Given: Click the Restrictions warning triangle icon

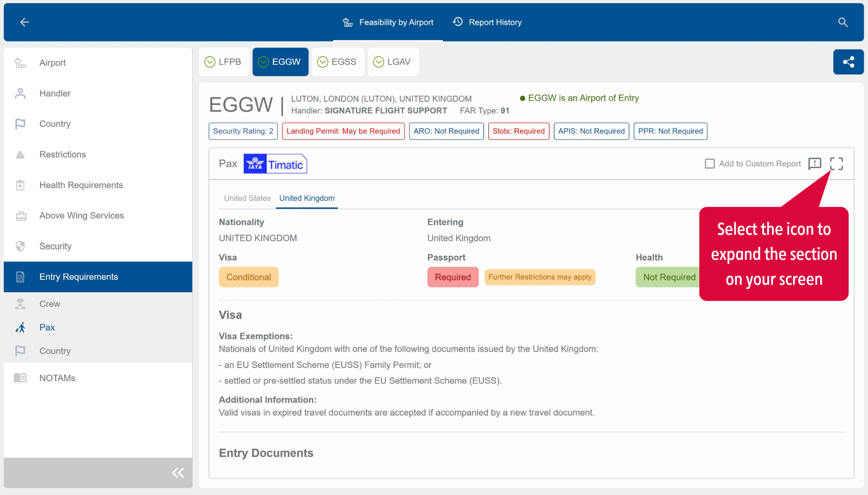Looking at the screenshot, I should pyautogui.click(x=20, y=155).
